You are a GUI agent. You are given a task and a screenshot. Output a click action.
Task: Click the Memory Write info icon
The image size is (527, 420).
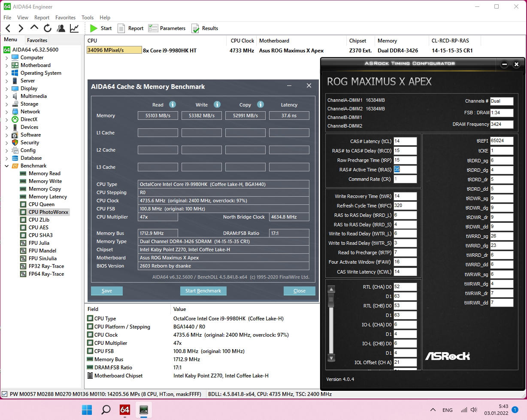[x=217, y=104]
